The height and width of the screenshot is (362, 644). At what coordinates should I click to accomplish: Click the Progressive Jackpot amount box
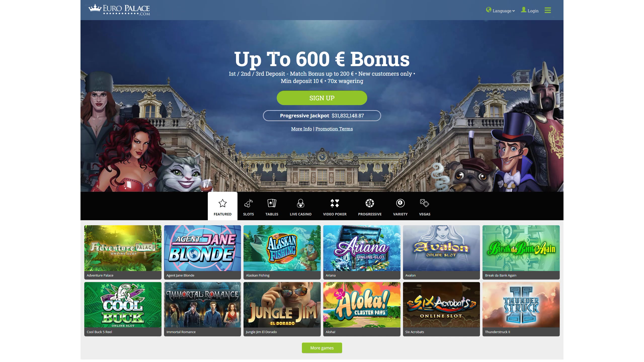pyautogui.click(x=322, y=116)
